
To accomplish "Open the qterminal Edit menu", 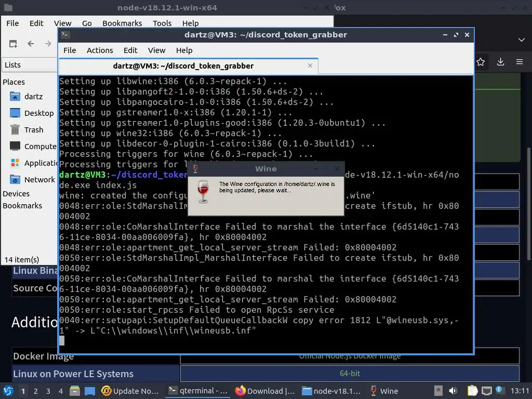I will (x=130, y=50).
